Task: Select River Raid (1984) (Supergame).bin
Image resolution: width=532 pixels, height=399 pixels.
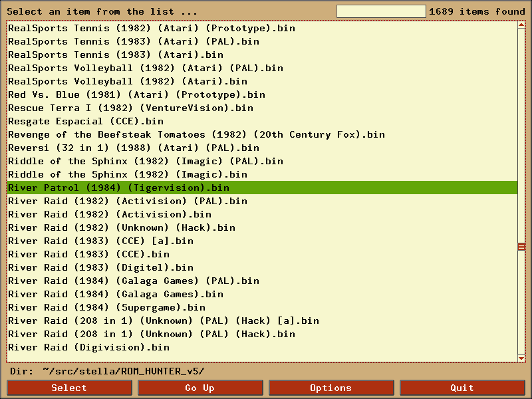Action: [x=106, y=307]
